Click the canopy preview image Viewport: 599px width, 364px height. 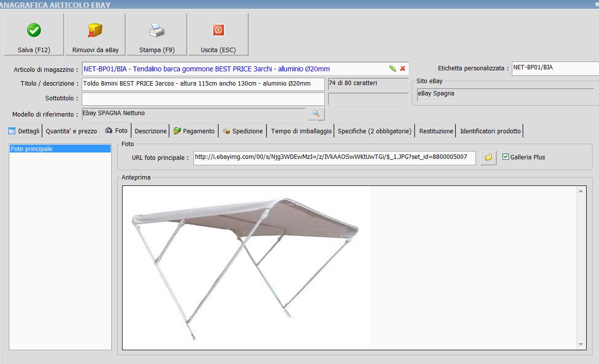point(246,268)
